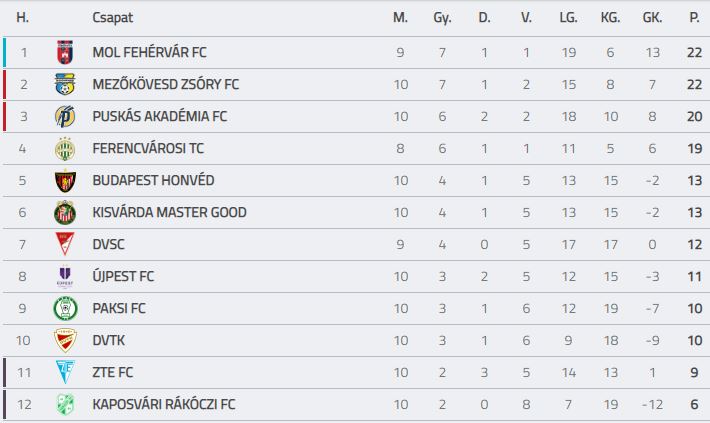Open the Puskás Akadémia FC crest icon
710x423 pixels.
(65, 116)
